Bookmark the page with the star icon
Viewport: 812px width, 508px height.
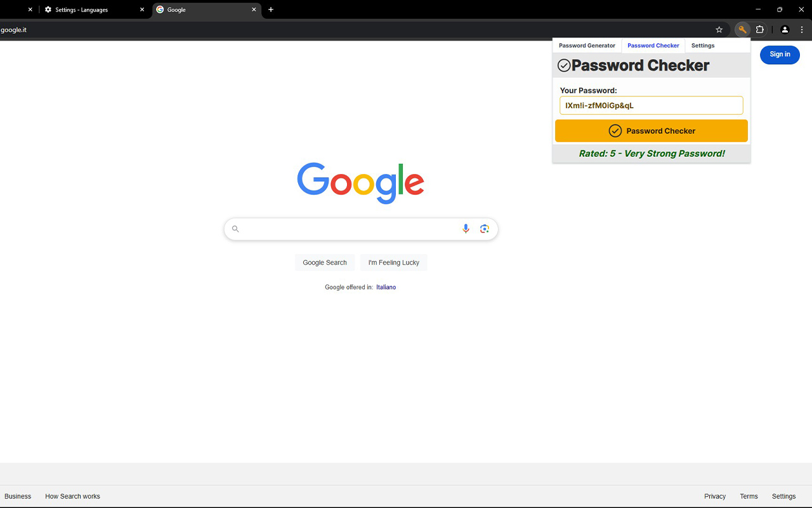coord(719,29)
